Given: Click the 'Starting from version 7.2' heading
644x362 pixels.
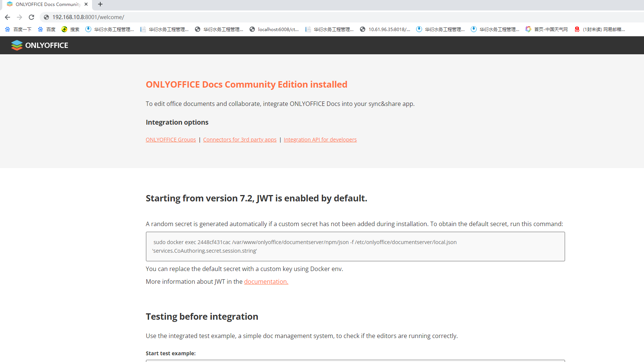Looking at the screenshot, I should (256, 198).
